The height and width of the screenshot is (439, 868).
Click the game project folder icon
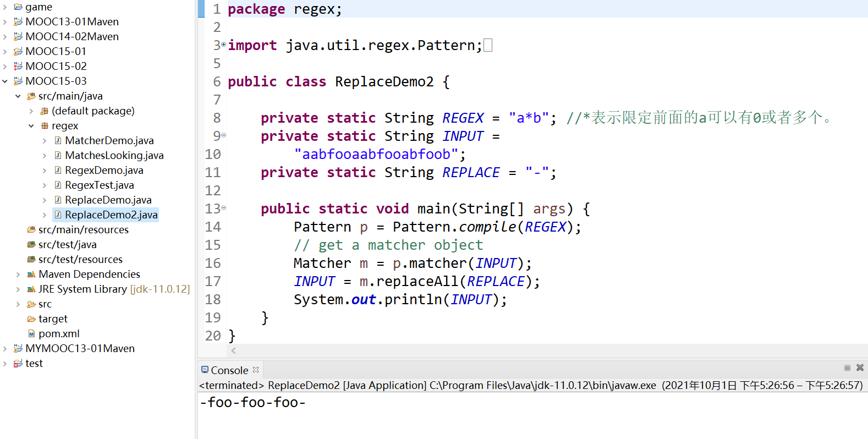point(18,7)
